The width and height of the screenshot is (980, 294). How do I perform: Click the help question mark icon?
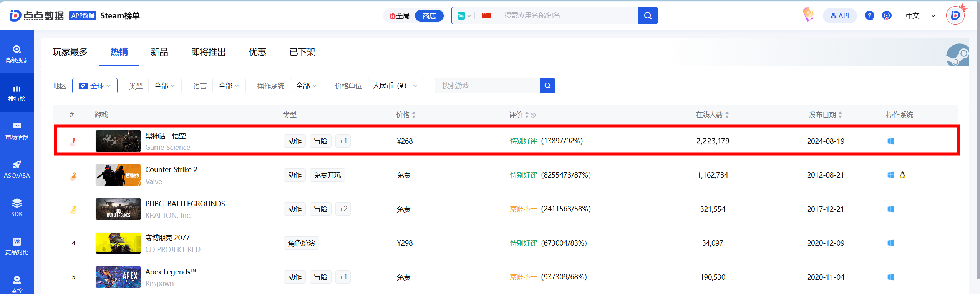[x=869, y=16]
